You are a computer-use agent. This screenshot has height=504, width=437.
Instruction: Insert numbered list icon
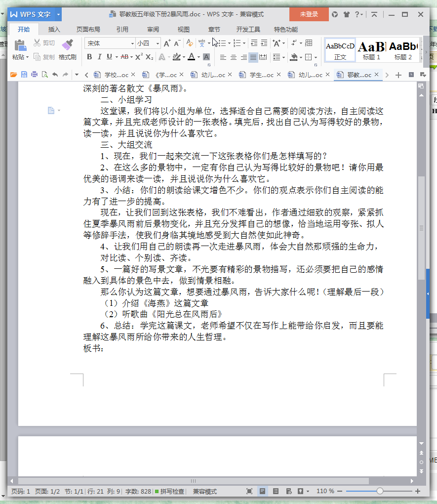click(237, 43)
